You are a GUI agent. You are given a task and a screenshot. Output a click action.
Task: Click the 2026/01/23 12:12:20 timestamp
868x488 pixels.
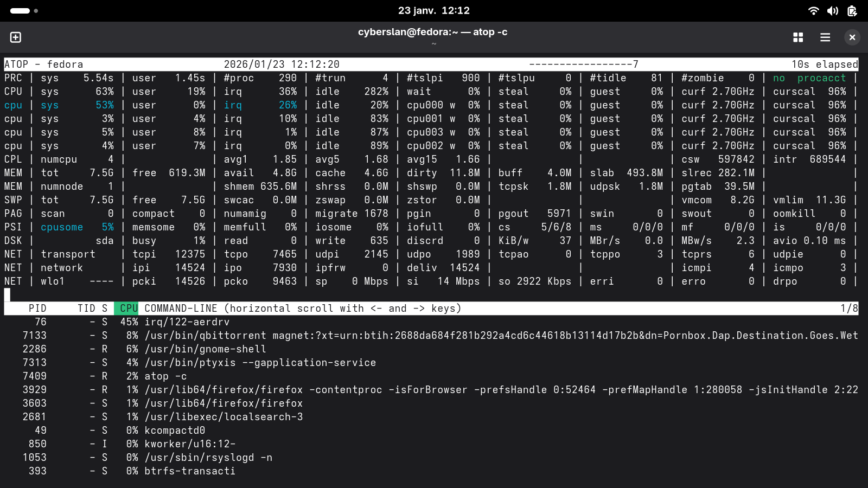pos(282,65)
